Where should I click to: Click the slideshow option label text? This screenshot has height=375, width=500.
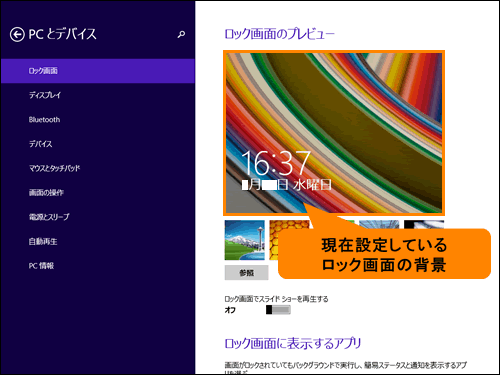point(276,299)
